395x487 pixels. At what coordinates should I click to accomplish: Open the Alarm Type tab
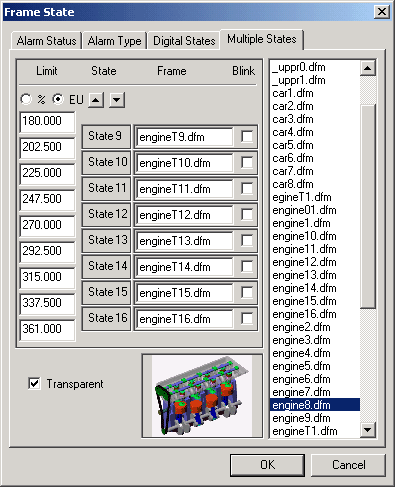pyautogui.click(x=114, y=41)
